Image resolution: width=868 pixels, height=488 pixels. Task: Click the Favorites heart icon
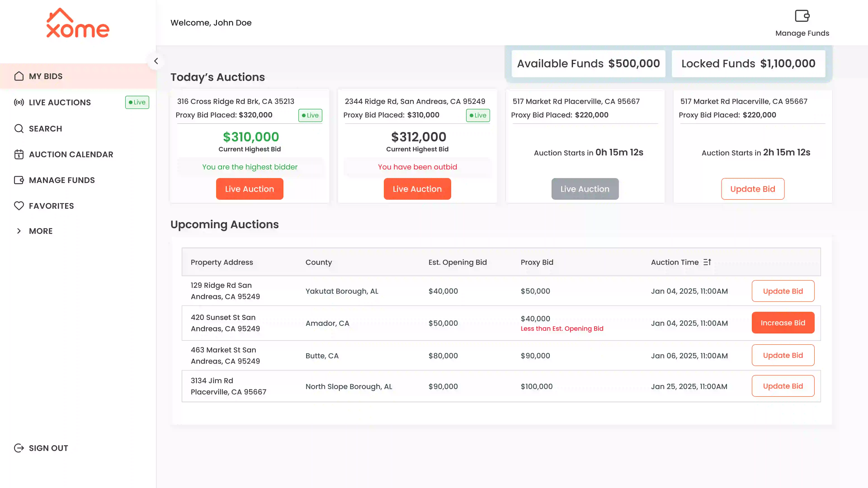tap(19, 206)
